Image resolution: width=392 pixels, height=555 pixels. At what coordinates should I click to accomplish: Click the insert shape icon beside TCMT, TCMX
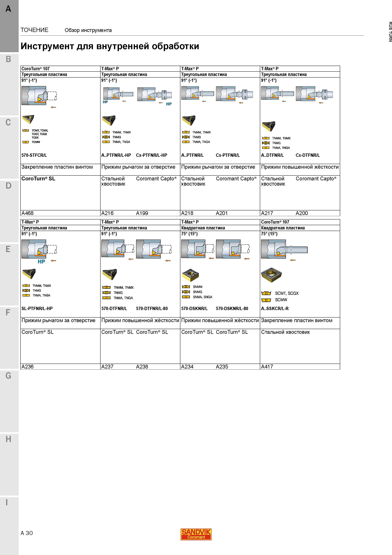(x=26, y=131)
